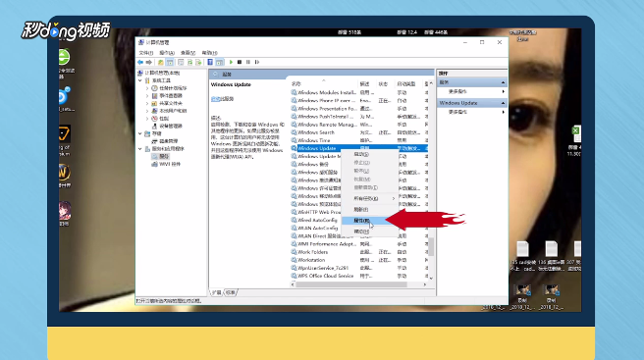This screenshot has width=644, height=360.
Task: Open the 查看(V) menu
Action: coord(188,53)
